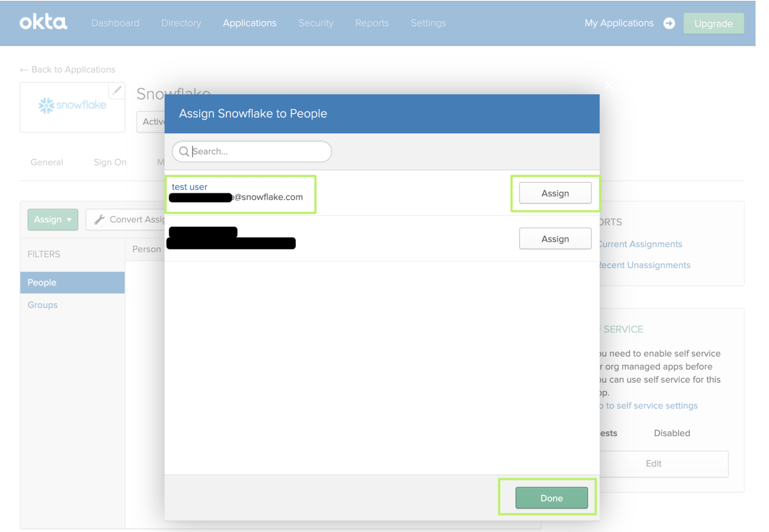This screenshot has height=532, width=769.
Task: Open the Directory menu
Action: 181,23
